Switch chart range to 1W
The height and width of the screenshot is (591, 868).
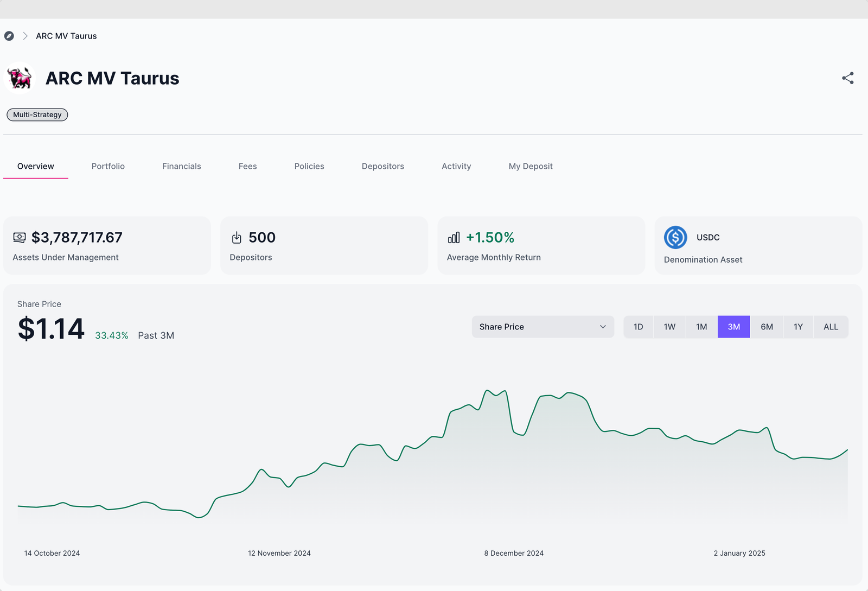(x=669, y=327)
